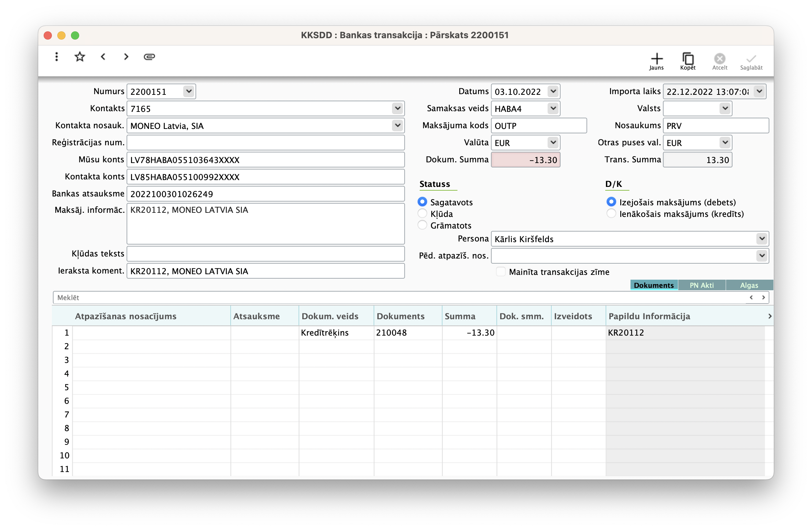Click the Atpazīšanas nosacījums column header

coord(151,316)
